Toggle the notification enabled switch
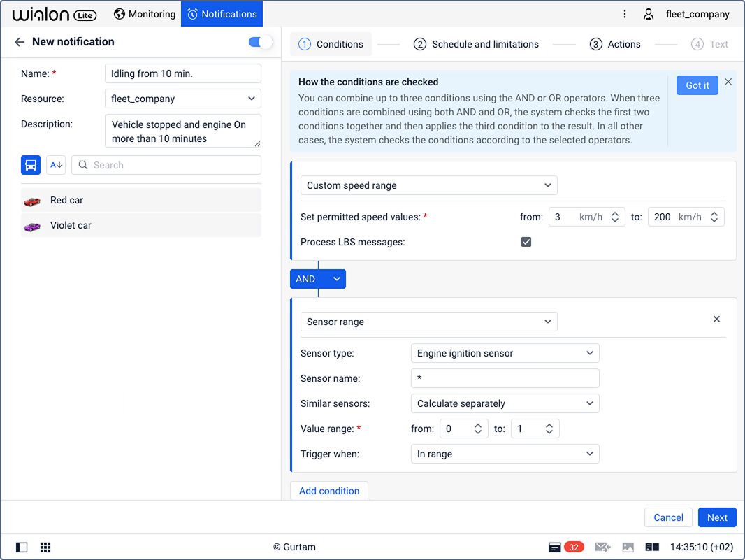 coord(260,42)
